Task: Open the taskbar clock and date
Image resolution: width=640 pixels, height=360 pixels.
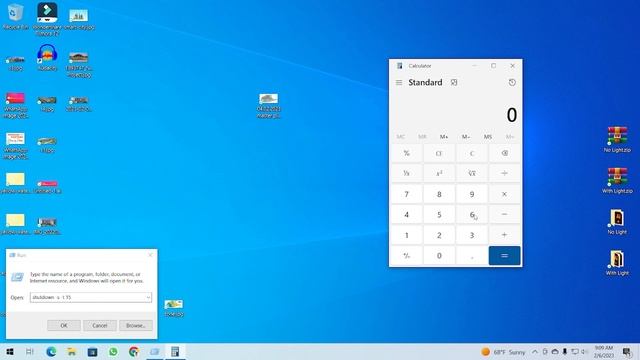Action: [604, 351]
